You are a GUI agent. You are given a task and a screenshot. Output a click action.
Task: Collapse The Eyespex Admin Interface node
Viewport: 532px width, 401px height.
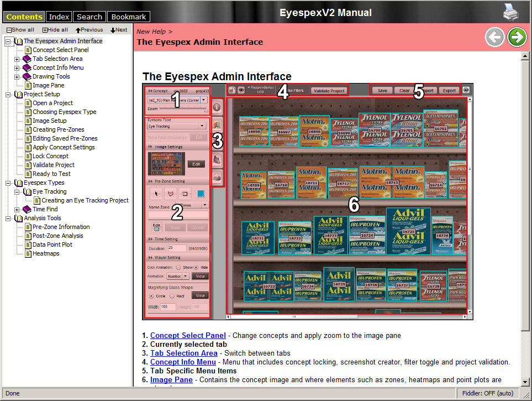click(8, 41)
